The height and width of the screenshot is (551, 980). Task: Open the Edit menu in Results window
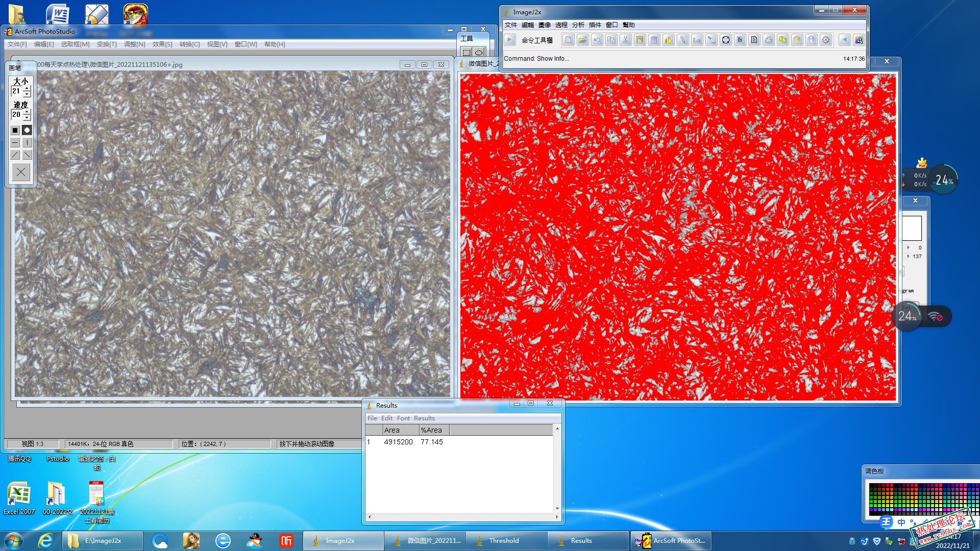(387, 418)
